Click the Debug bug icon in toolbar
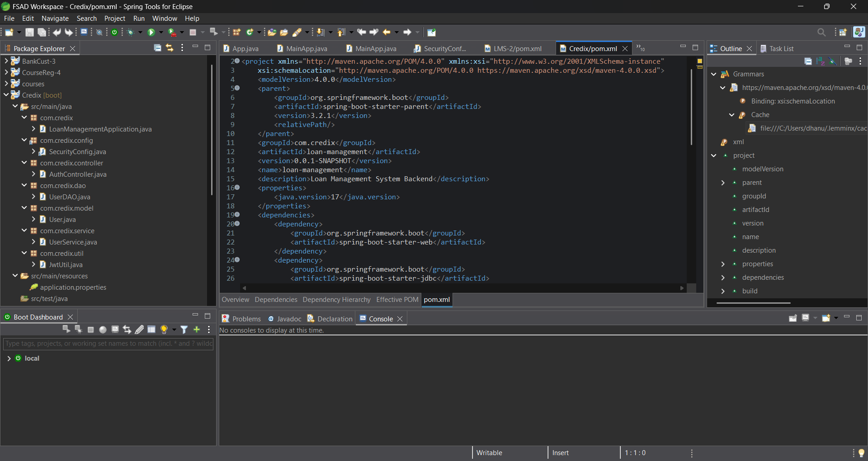Image resolution: width=868 pixels, height=461 pixels. (131, 32)
